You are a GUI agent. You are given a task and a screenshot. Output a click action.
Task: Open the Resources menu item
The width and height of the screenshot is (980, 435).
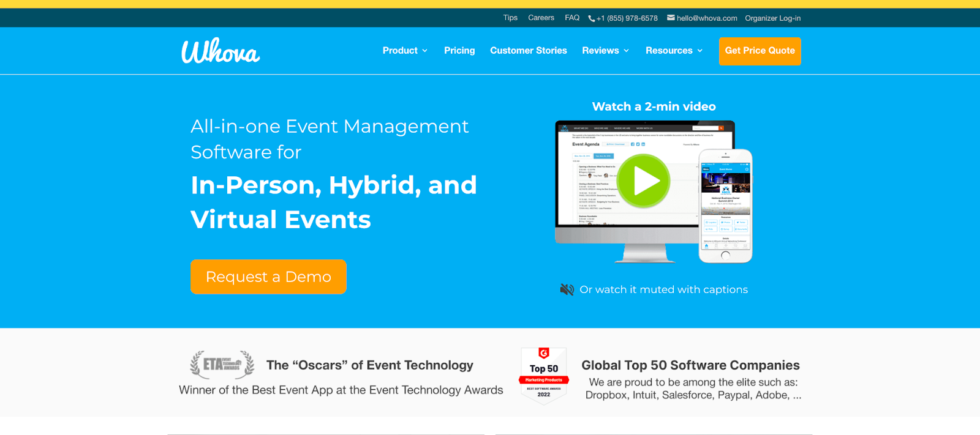[x=669, y=50]
